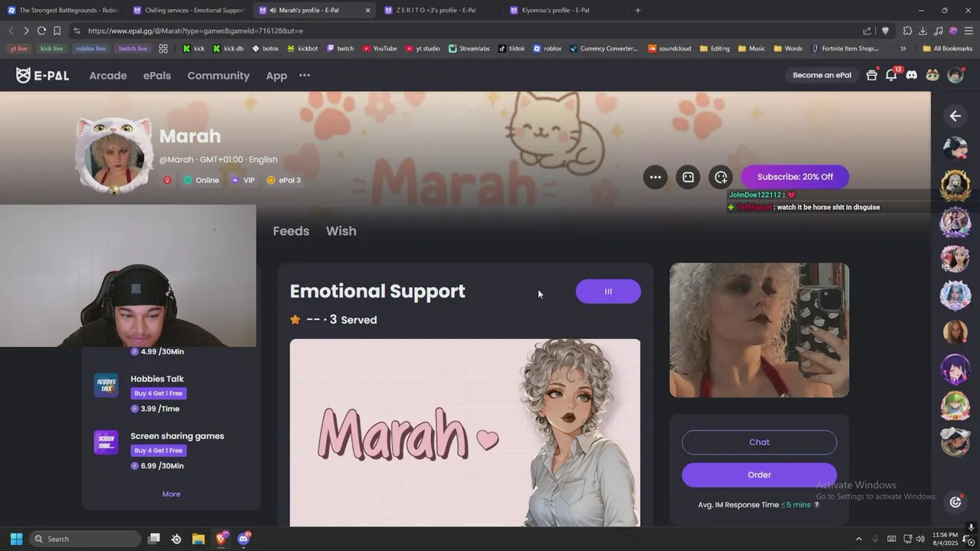This screenshot has height=551, width=980.
Task: Switch to the Strongest Battlegrounds tab
Action: [x=64, y=10]
